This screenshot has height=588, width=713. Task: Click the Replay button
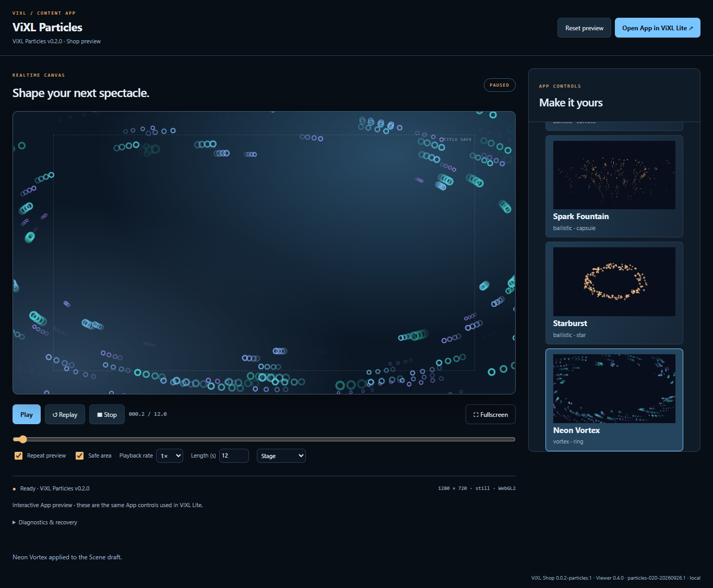(x=65, y=414)
